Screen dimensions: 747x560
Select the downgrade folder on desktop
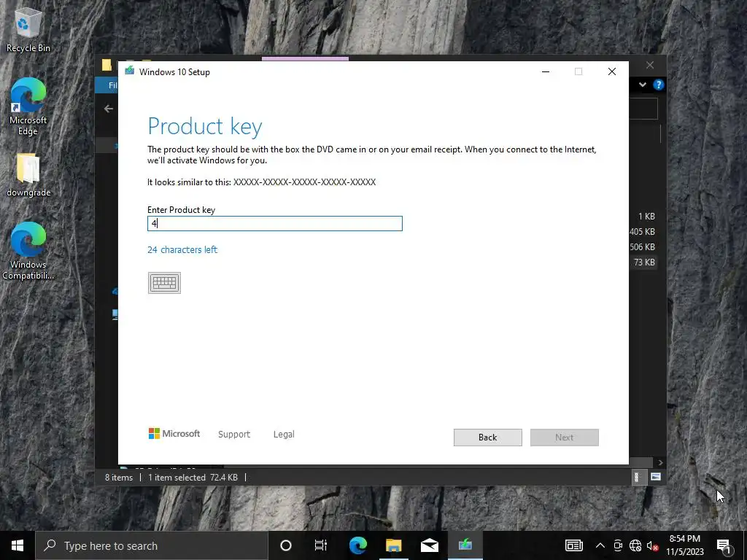(28, 175)
